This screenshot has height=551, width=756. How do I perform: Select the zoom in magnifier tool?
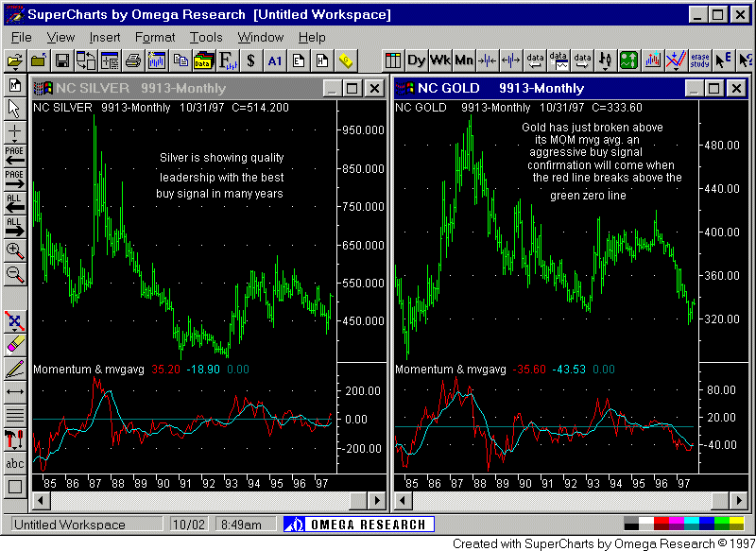pyautogui.click(x=15, y=250)
